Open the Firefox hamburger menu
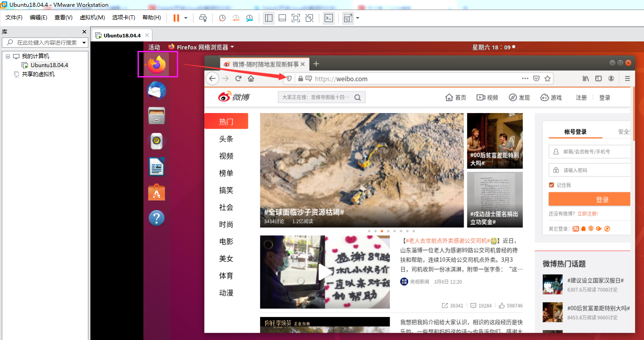 (x=627, y=78)
